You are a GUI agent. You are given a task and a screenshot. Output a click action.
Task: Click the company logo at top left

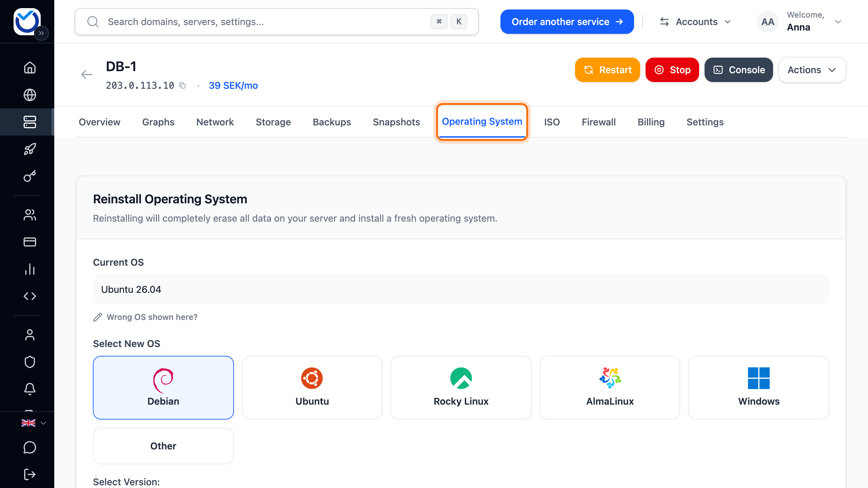[26, 21]
